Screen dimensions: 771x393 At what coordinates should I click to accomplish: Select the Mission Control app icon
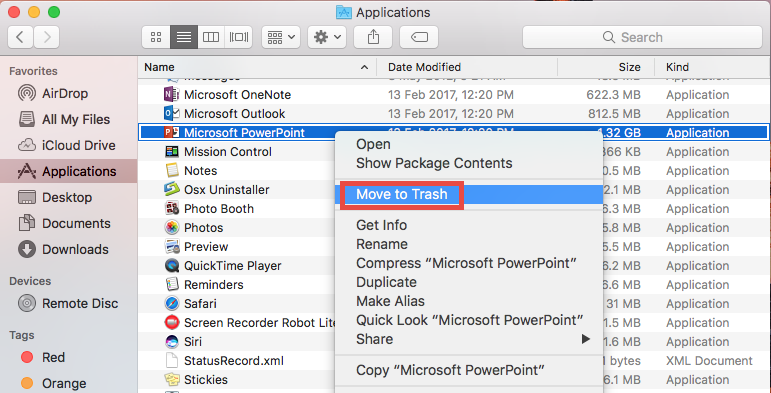pos(172,151)
